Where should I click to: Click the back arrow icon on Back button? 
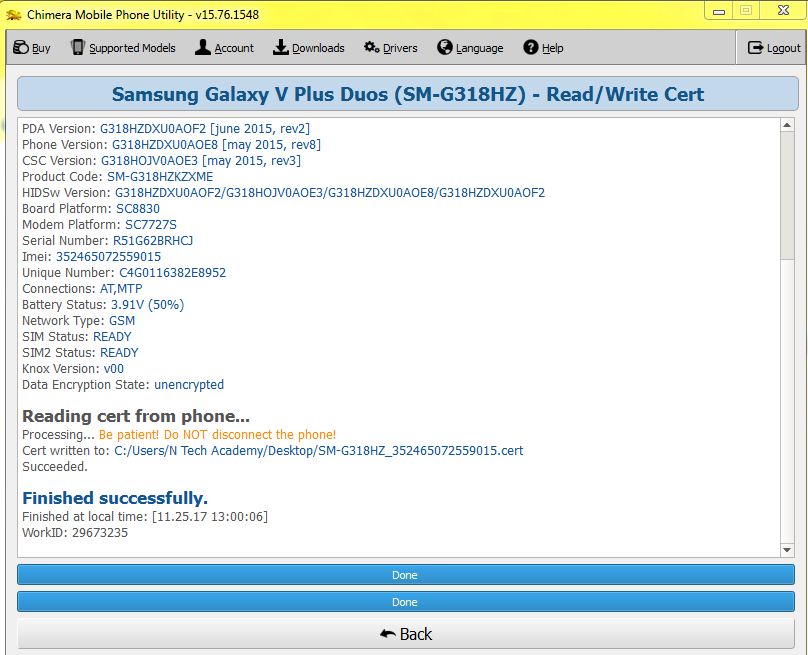388,634
